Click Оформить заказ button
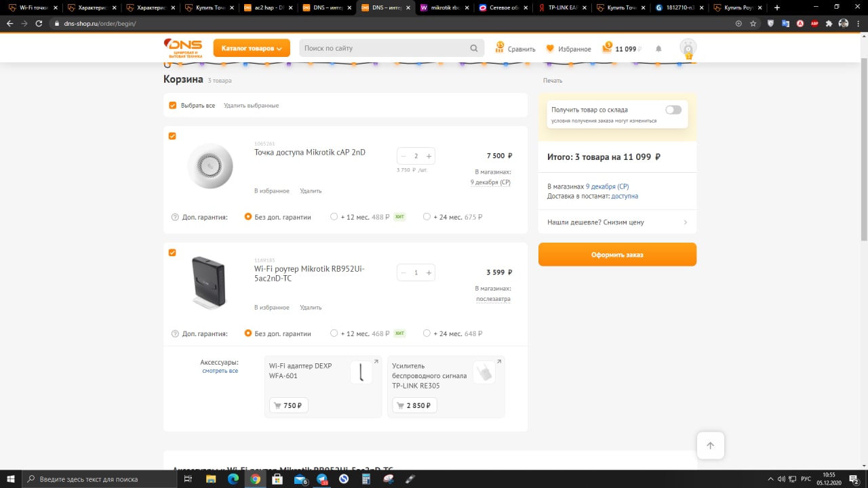 (x=617, y=255)
